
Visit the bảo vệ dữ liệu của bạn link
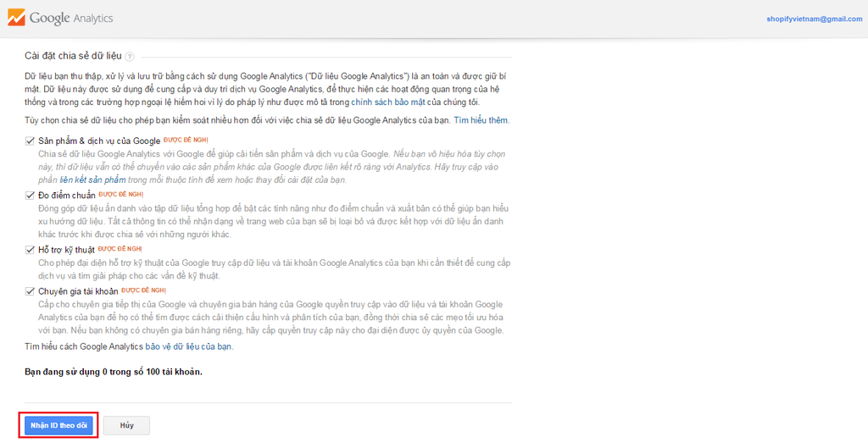coord(188,346)
